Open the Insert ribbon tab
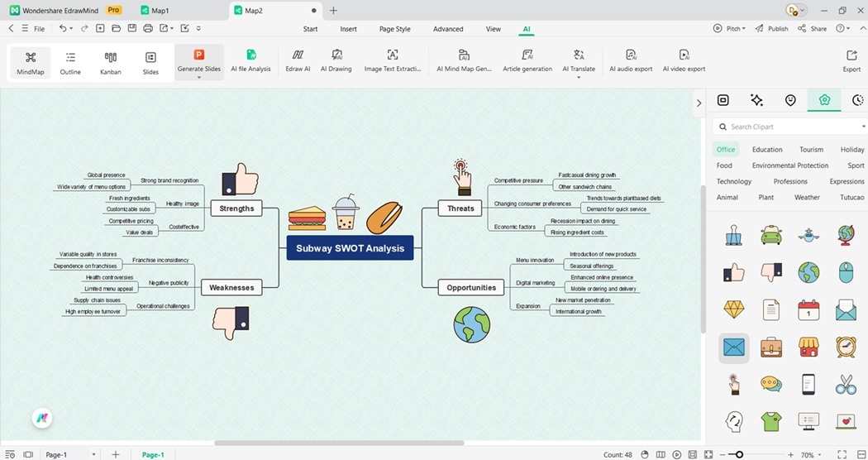868x460 pixels. (348, 29)
